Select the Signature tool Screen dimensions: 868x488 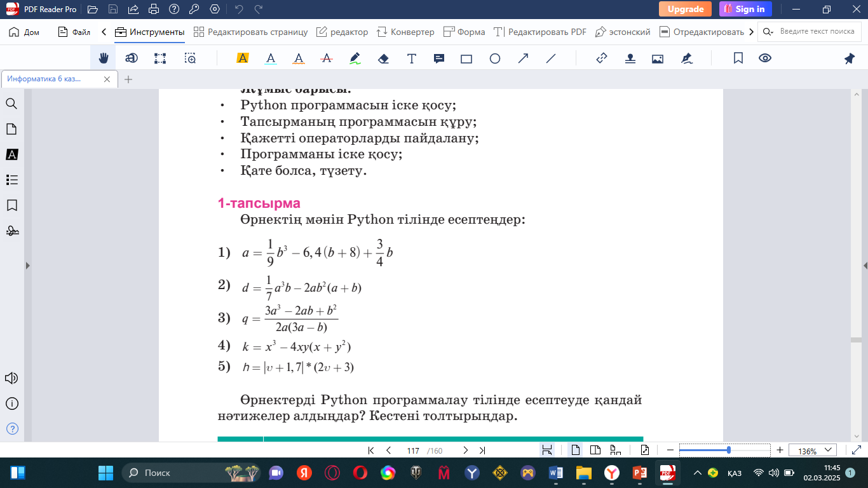686,58
